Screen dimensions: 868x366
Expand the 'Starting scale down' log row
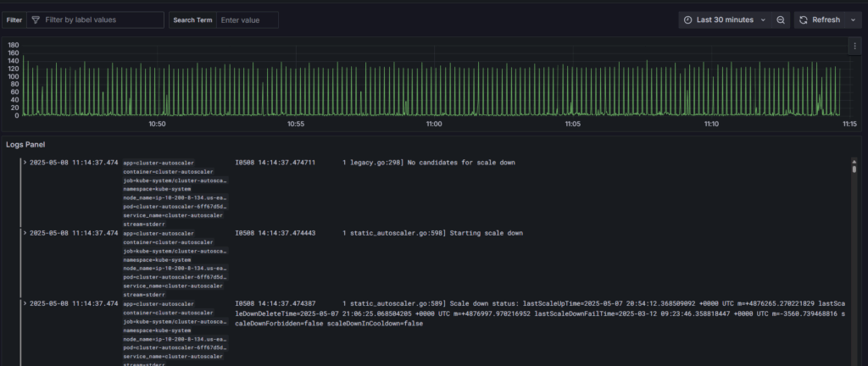coord(25,232)
